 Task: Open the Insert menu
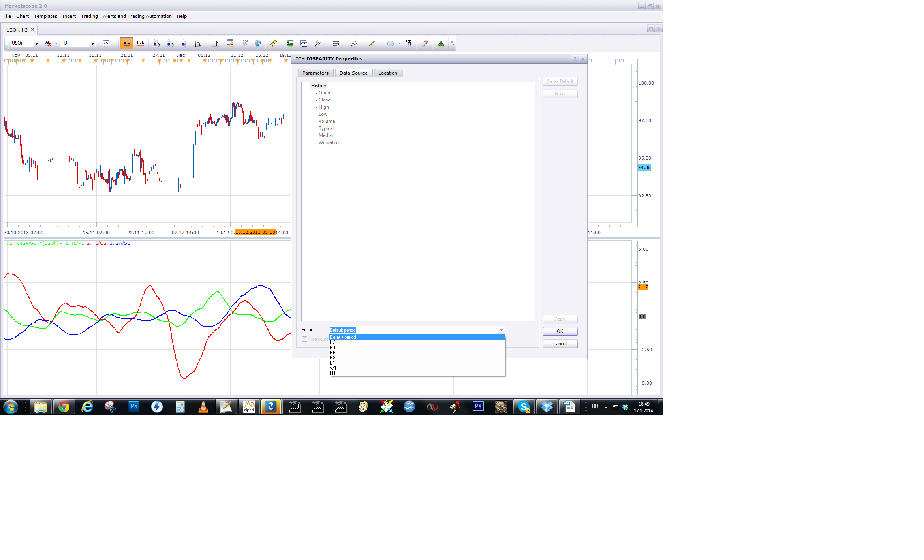[69, 16]
